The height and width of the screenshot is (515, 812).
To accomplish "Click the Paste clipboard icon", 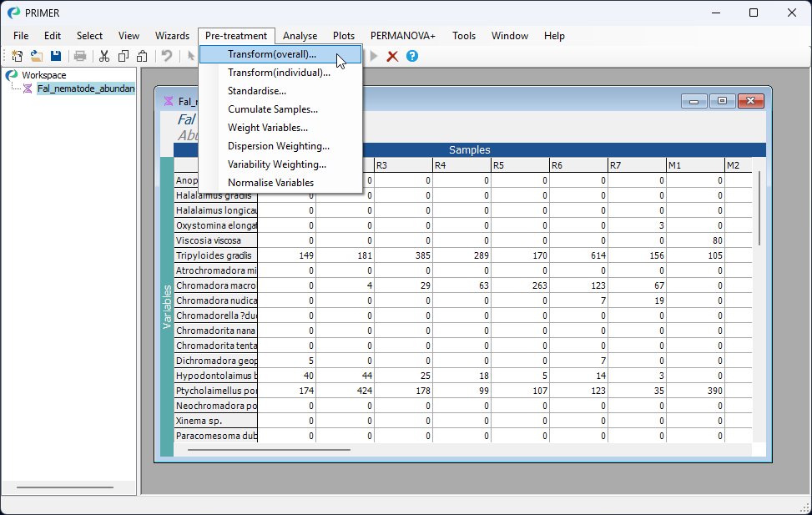I will tap(142, 56).
